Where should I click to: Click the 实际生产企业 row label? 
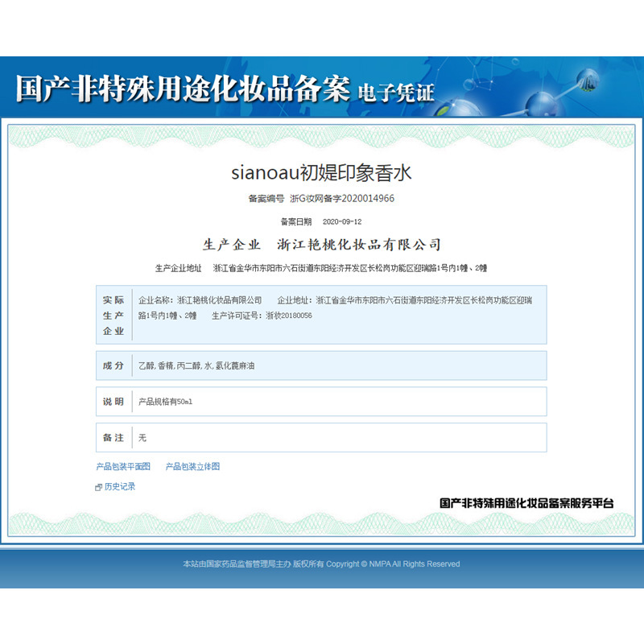pos(114,316)
